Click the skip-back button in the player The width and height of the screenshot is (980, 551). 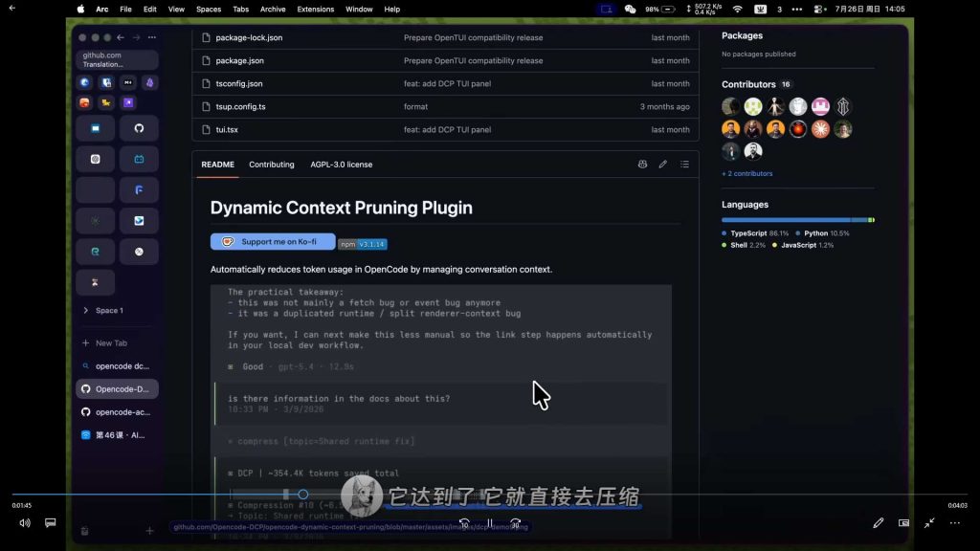(464, 523)
